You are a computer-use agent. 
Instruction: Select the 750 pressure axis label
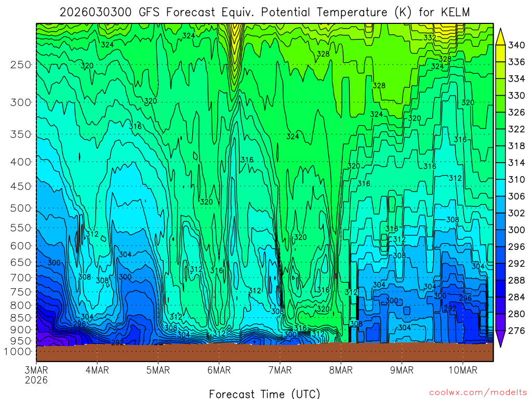coord(21,292)
